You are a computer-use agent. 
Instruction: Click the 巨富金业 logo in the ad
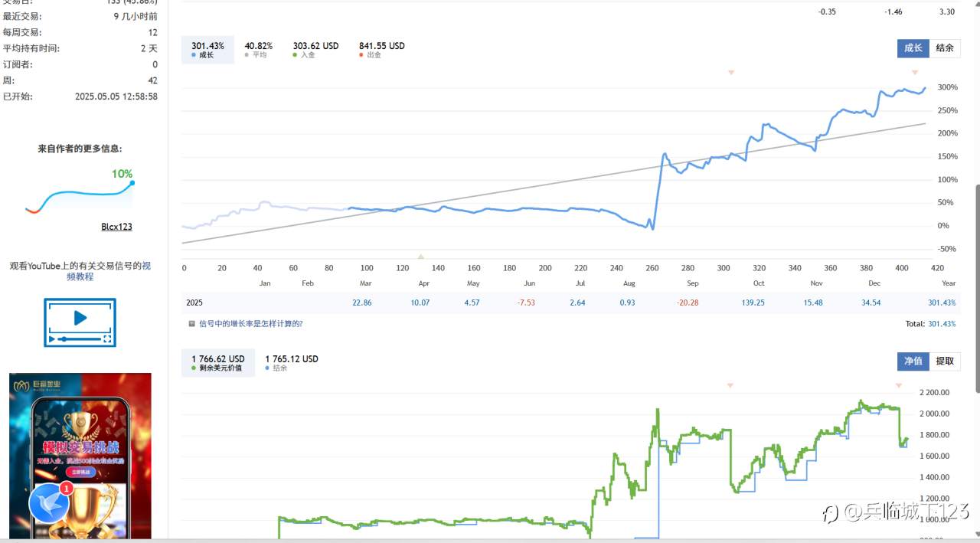click(x=34, y=387)
